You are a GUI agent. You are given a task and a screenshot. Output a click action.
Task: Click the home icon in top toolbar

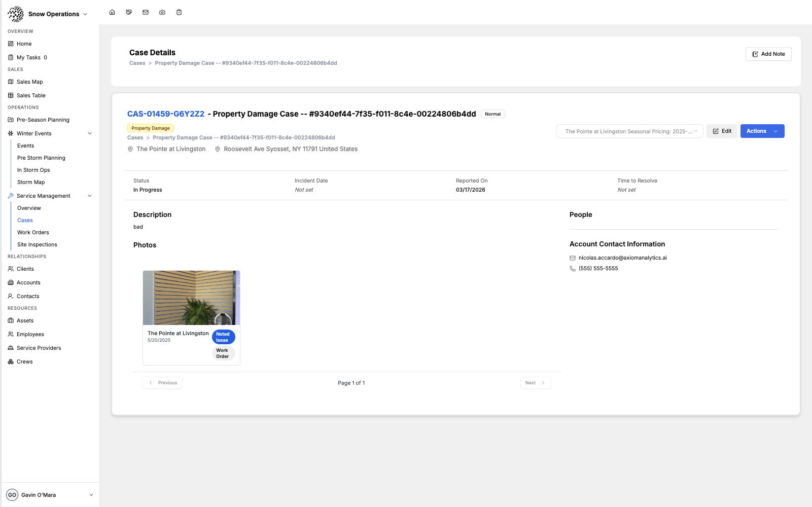click(112, 12)
